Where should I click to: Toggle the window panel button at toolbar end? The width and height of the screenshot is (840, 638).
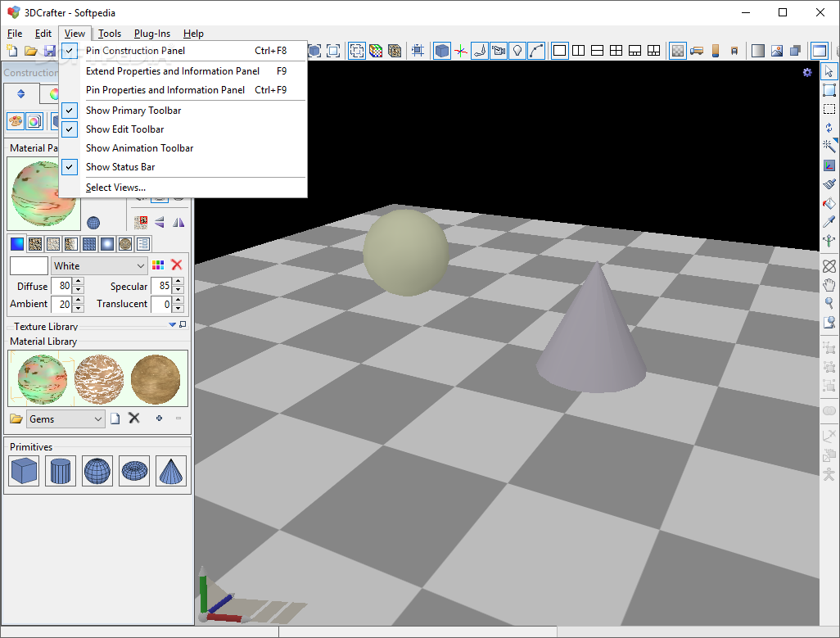[819, 51]
